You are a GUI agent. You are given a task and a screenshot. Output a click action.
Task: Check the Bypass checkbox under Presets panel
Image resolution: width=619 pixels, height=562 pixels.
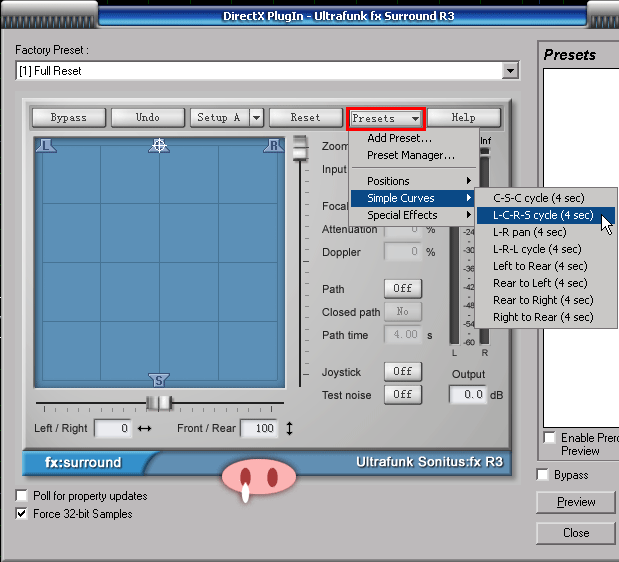542,474
